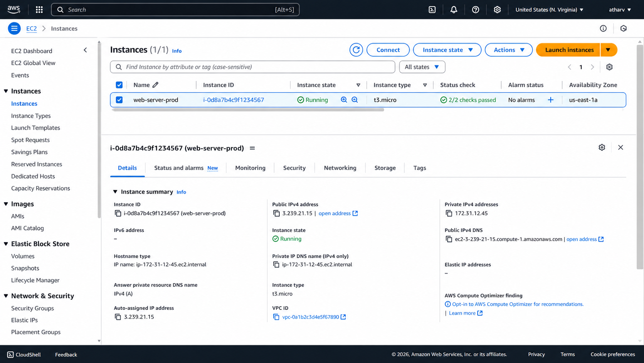
Task: Sort by Instance state column arrow
Action: [x=358, y=85]
